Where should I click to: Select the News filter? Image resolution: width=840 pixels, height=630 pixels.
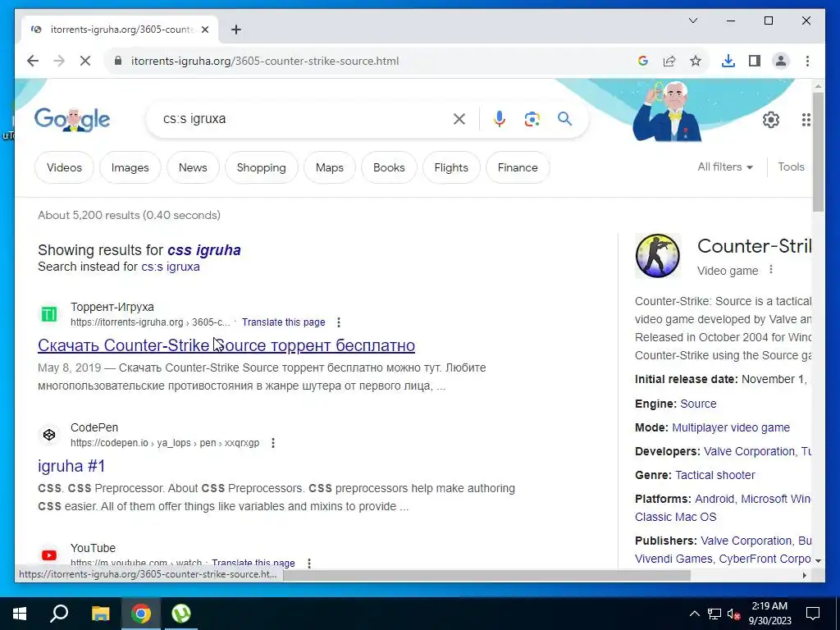click(193, 167)
